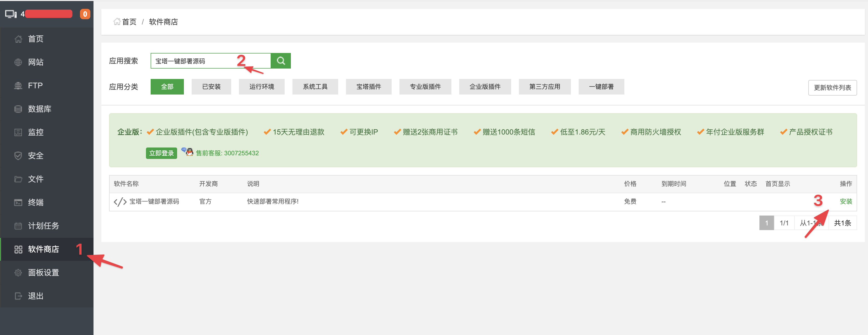
Task: Click 安装 for 宝塔一键部署源码
Action: click(x=846, y=202)
